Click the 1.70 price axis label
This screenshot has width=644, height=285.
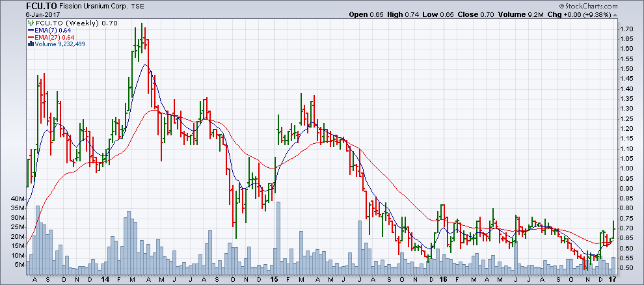pyautogui.click(x=626, y=29)
